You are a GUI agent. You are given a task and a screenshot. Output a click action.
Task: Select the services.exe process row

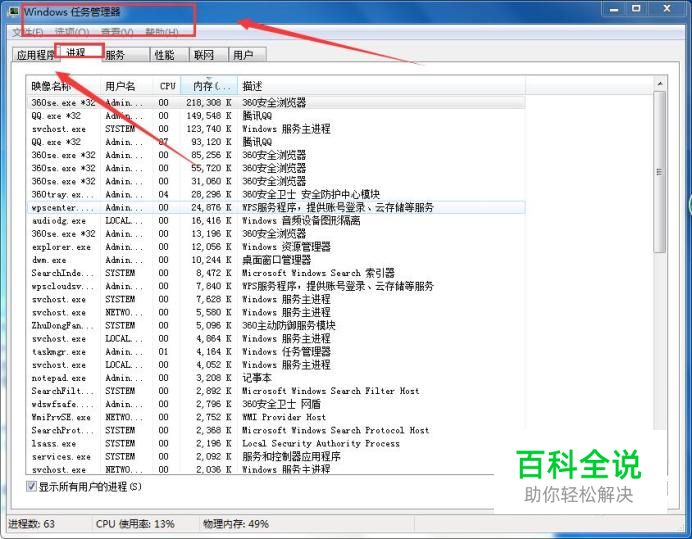[x=276, y=456]
